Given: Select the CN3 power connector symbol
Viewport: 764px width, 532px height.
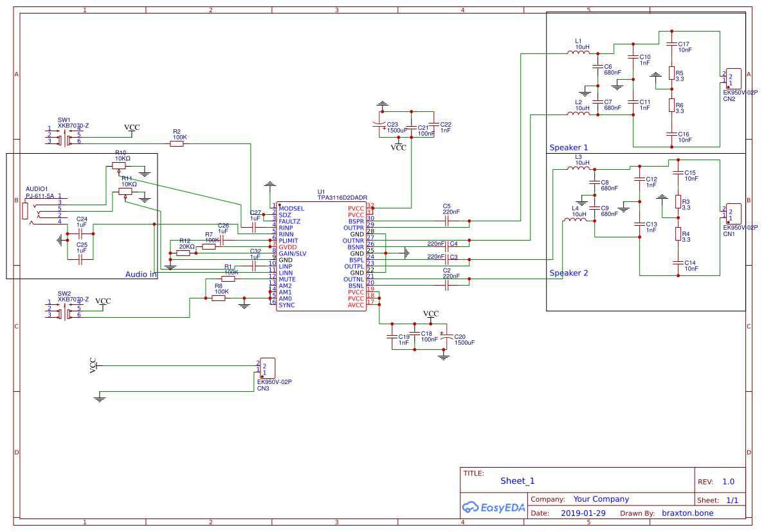Looking at the screenshot, I should pos(268,369).
